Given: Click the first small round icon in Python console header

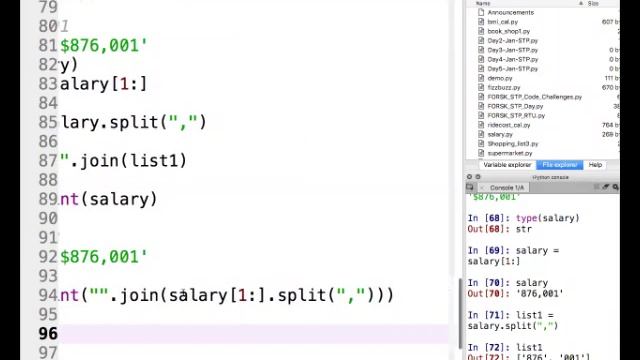Looking at the screenshot, I should tap(469, 177).
